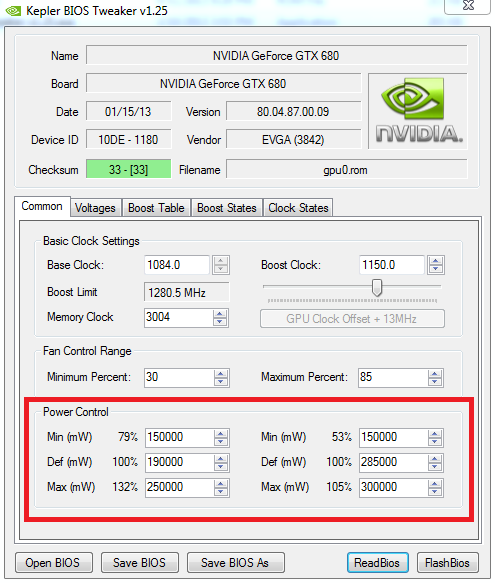Increase the 53% Min (mW) value
495x583 pixels.
(x=435, y=434)
